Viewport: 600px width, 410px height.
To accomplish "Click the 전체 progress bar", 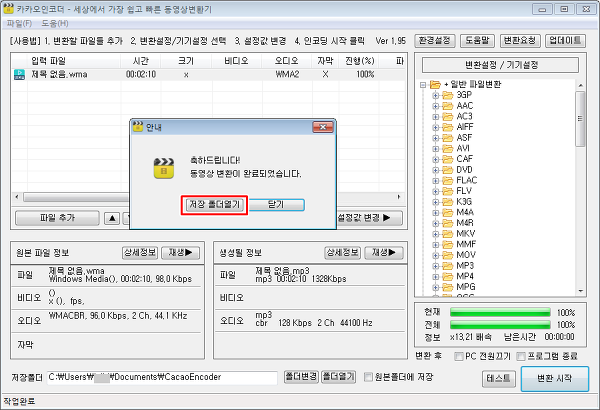I will [500, 325].
